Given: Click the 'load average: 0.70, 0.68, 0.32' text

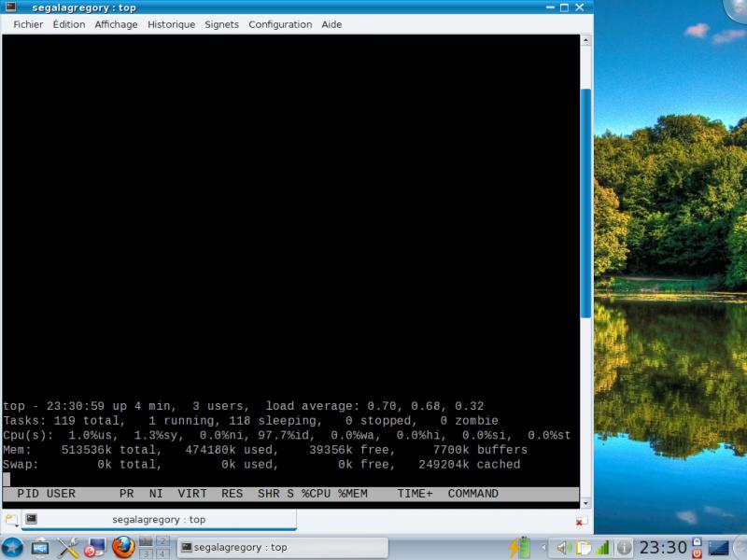Looking at the screenshot, I should (374, 406).
